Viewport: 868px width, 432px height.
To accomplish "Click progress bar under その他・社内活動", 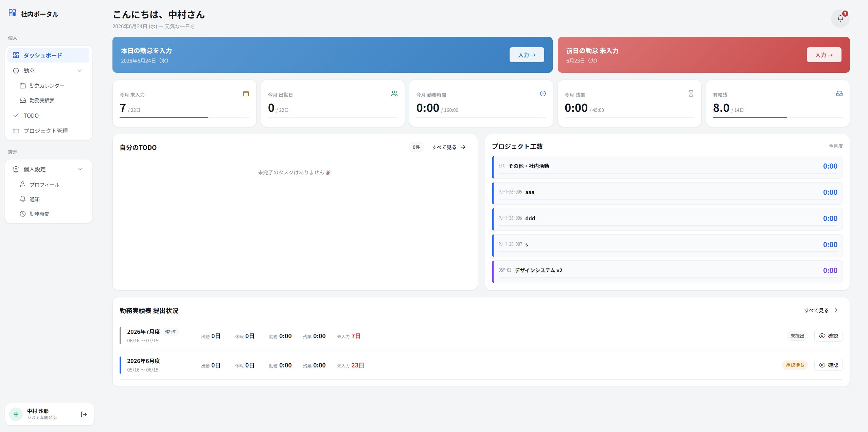I will tap(668, 173).
